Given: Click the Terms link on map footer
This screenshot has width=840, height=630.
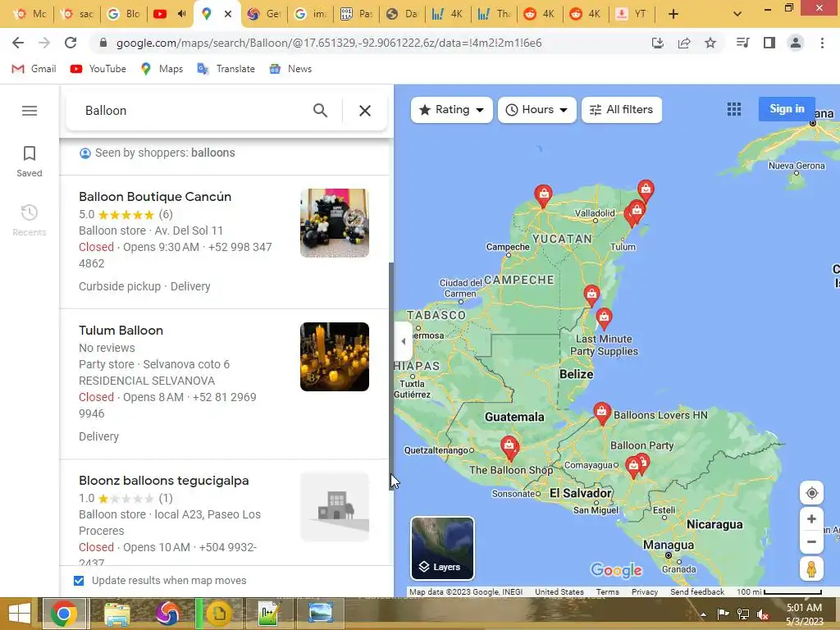Looking at the screenshot, I should click(x=608, y=592).
